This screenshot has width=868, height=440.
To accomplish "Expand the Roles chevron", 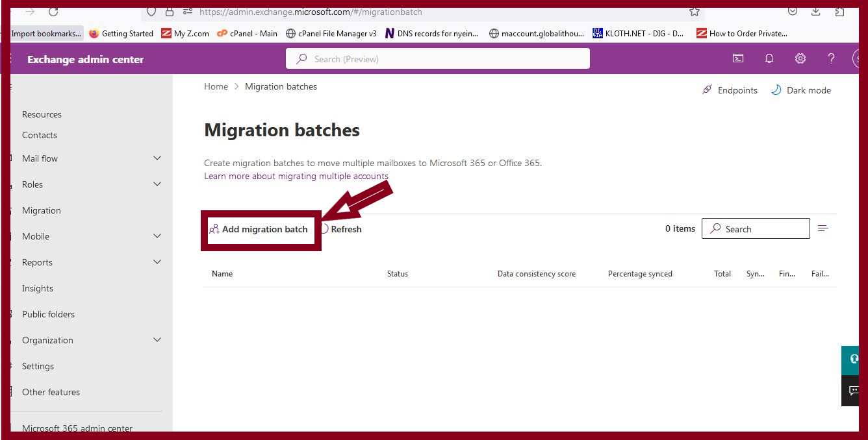I will coord(157,184).
